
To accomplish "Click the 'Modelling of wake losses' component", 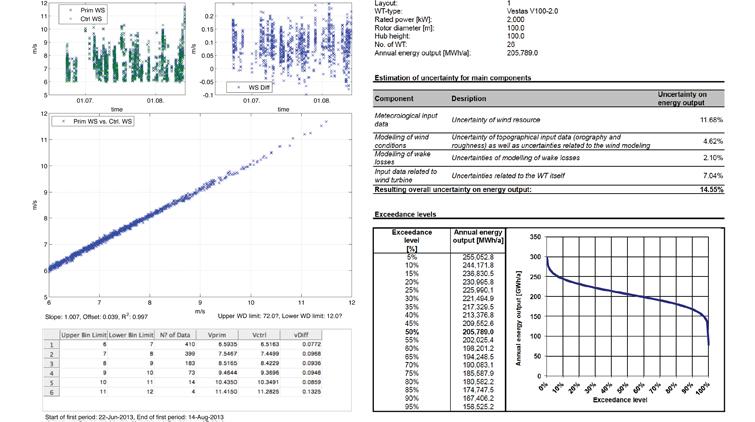I will click(403, 158).
